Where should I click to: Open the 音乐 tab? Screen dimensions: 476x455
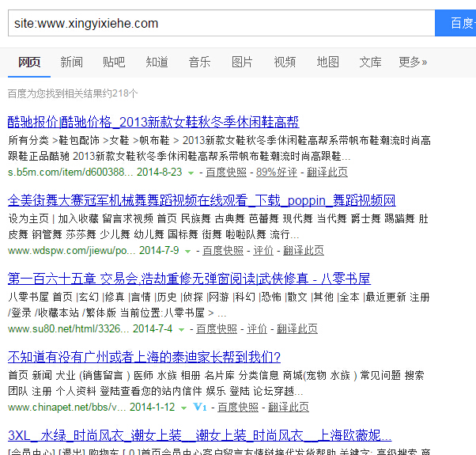[x=199, y=63]
